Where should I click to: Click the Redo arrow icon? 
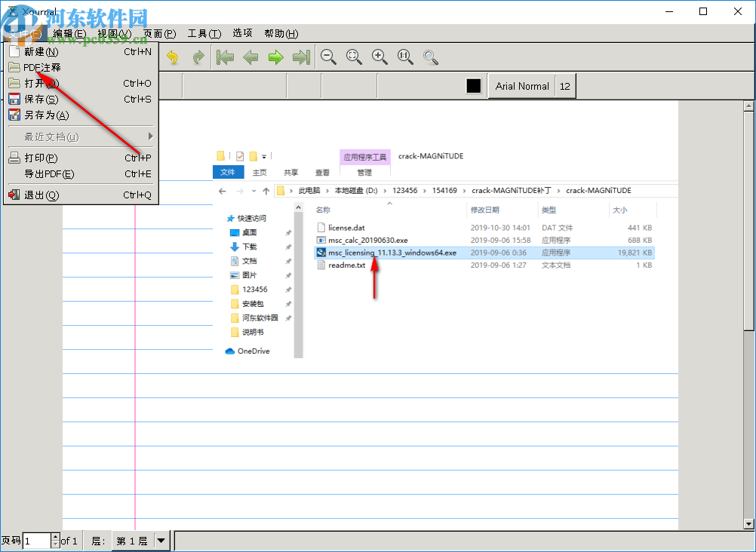198,57
